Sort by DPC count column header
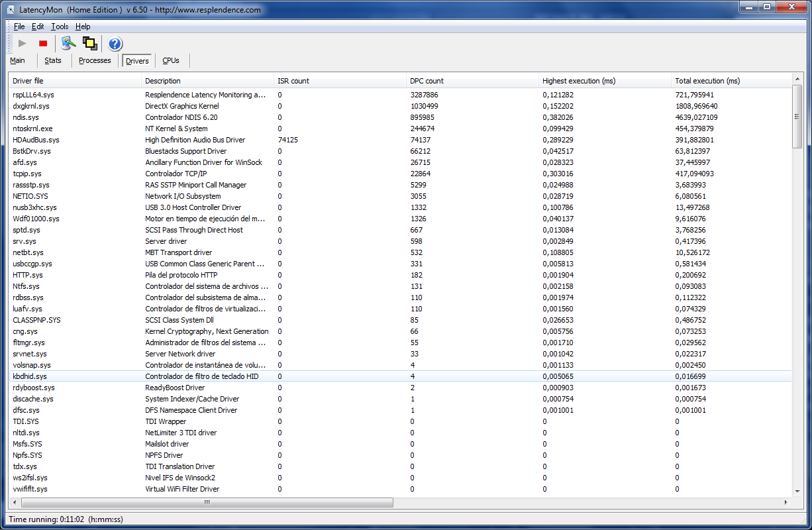The height and width of the screenshot is (530, 812). [427, 81]
